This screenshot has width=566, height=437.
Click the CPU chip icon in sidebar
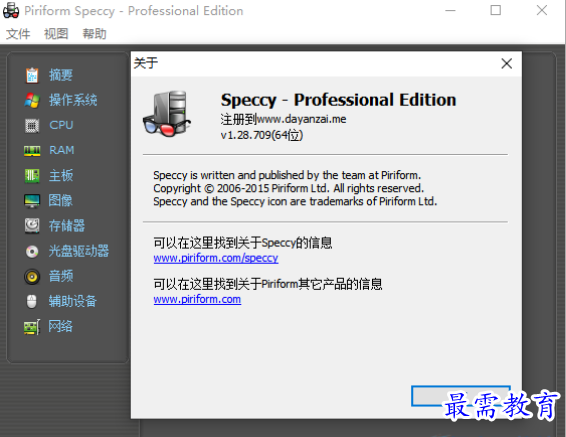tap(32, 125)
